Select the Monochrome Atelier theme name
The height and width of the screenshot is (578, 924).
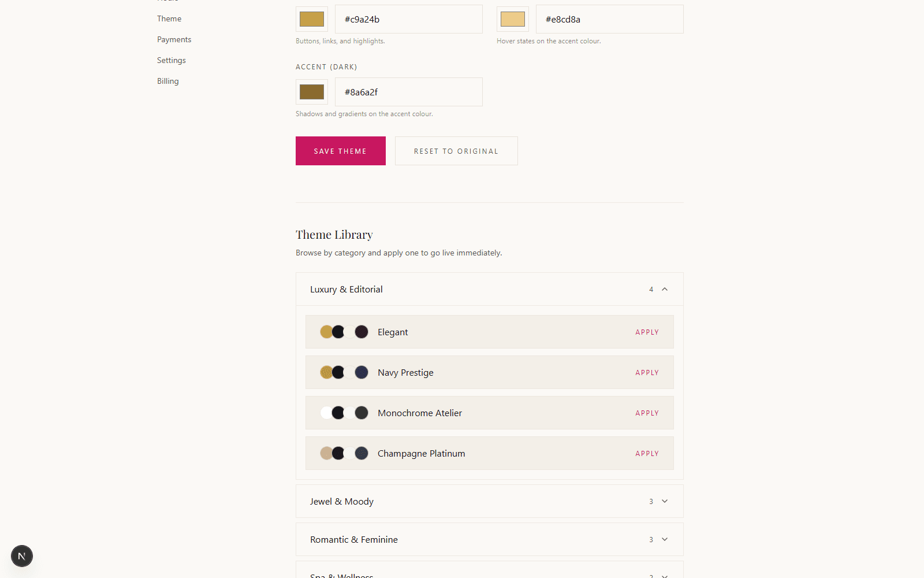coord(420,413)
